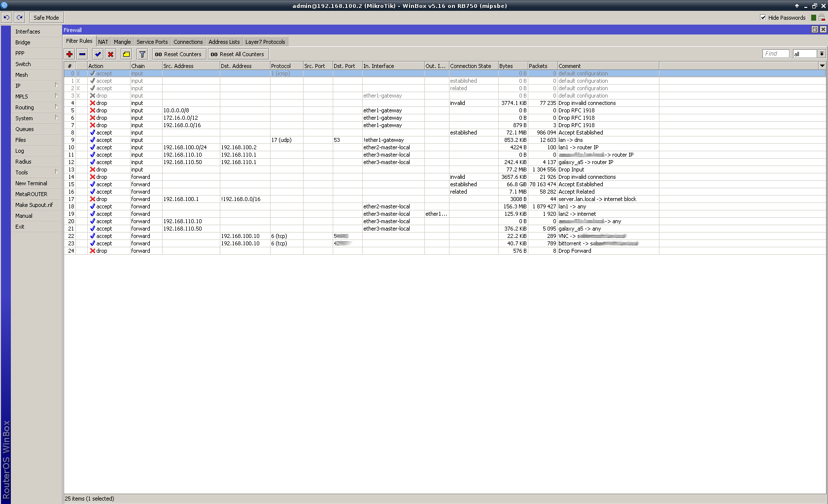Select the 'Drop Input' rule row

[445, 169]
